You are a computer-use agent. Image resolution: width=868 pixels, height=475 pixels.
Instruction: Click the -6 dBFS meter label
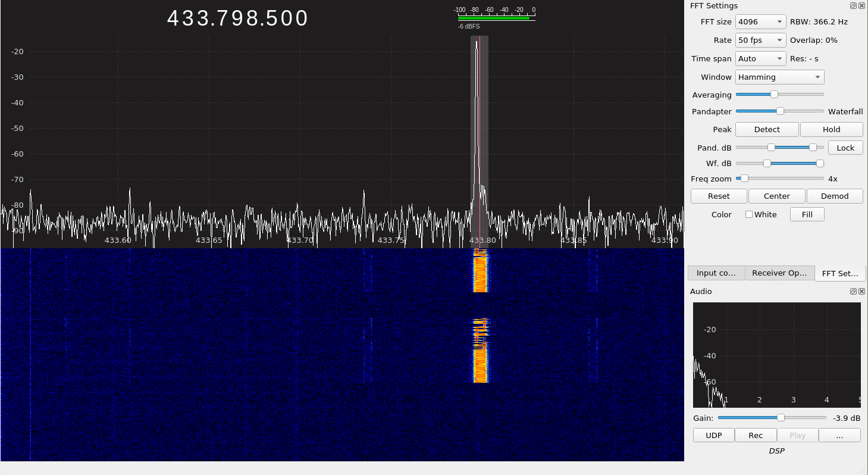pos(469,26)
